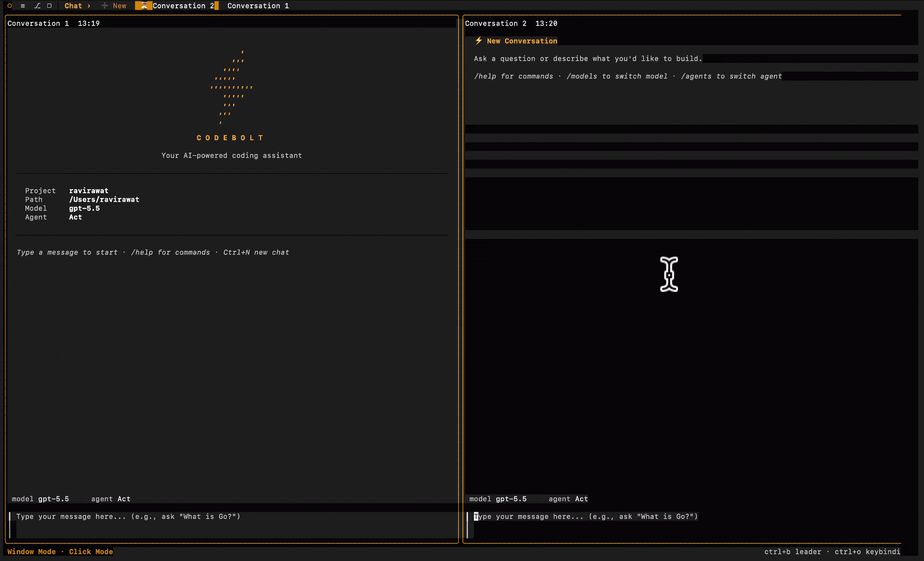924x561 pixels.
Task: Select the Project value ravirawat
Action: point(89,191)
